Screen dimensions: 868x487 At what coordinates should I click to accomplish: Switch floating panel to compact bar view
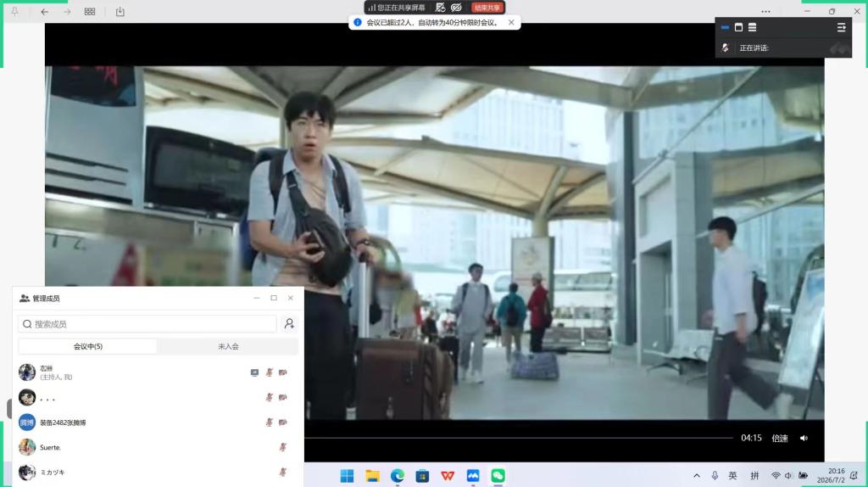point(726,27)
